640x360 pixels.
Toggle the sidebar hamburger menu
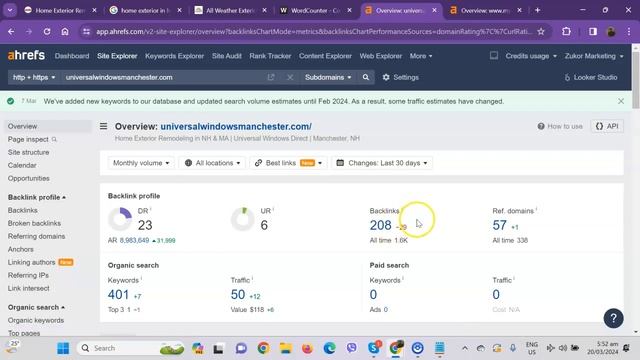(104, 127)
